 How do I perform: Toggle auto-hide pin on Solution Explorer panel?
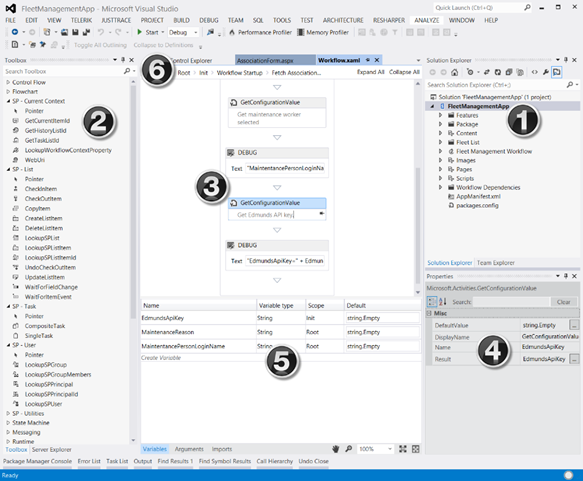click(x=566, y=59)
